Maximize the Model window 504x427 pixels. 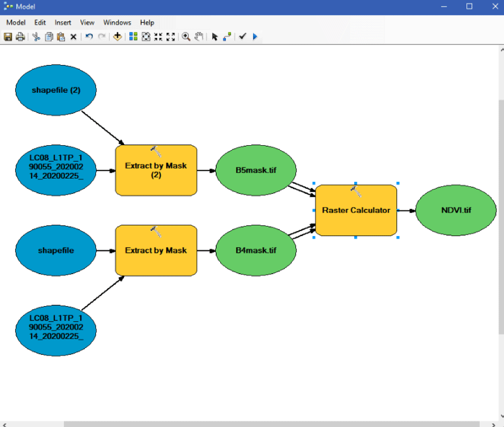tap(469, 7)
